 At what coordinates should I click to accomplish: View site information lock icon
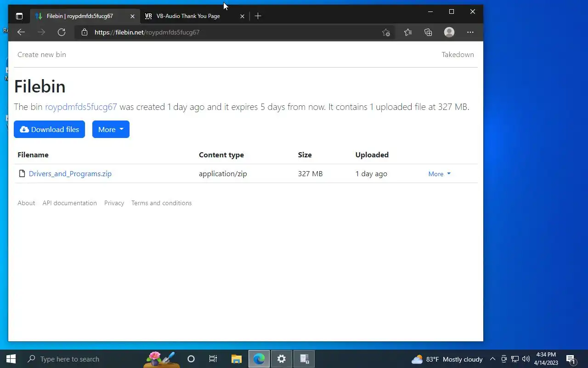click(x=84, y=32)
